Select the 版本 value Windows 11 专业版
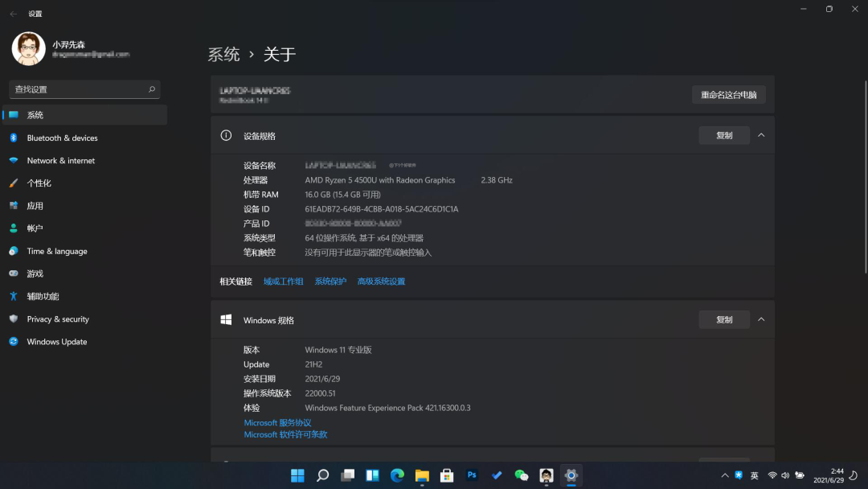The height and width of the screenshot is (489, 868). click(338, 350)
